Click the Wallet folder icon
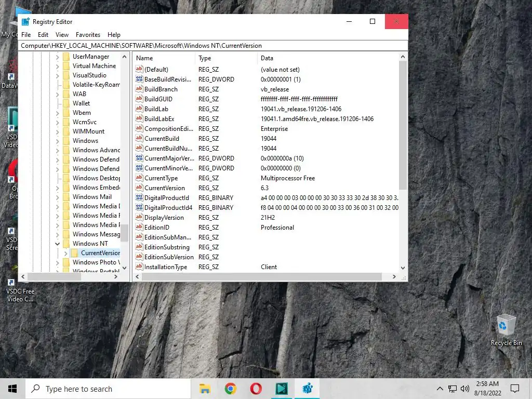This screenshot has width=532, height=399. tap(66, 103)
